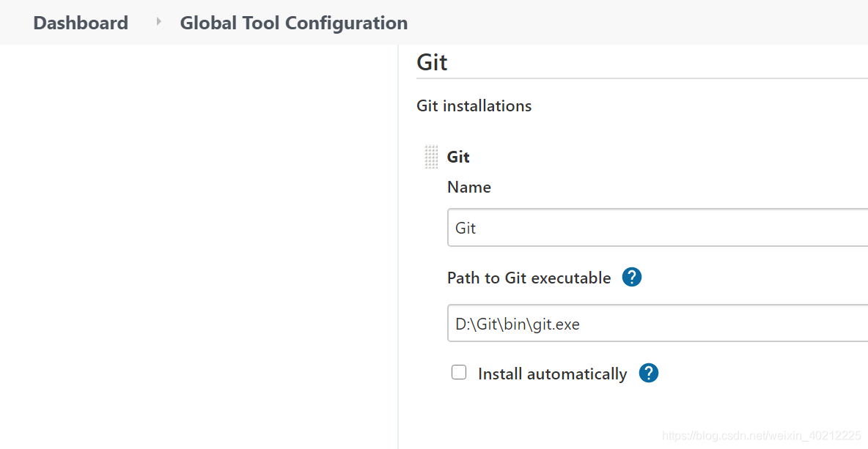Click the Install automatically label text
Viewport: 868px width, 449px height.
(552, 374)
